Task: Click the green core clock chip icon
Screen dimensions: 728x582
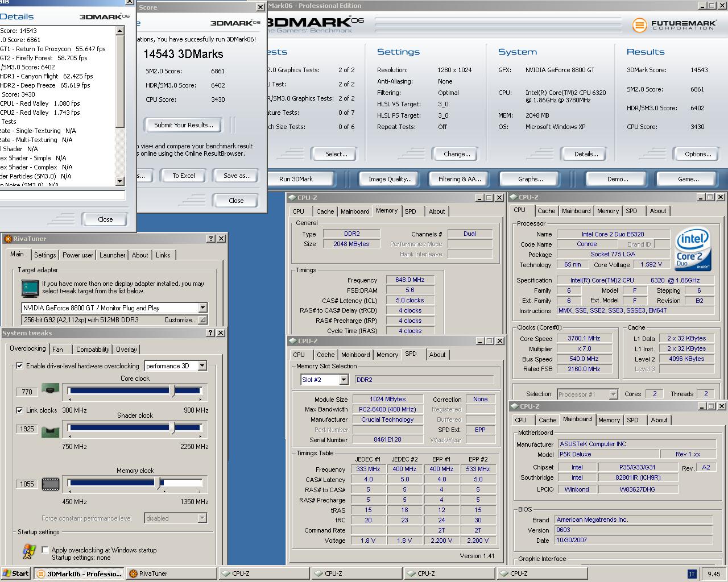Action: click(51, 390)
